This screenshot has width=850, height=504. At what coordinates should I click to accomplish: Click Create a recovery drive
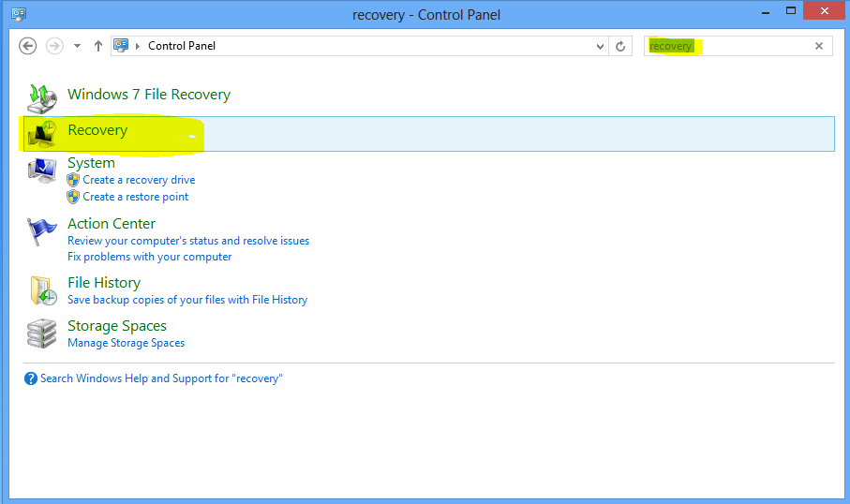[139, 180]
